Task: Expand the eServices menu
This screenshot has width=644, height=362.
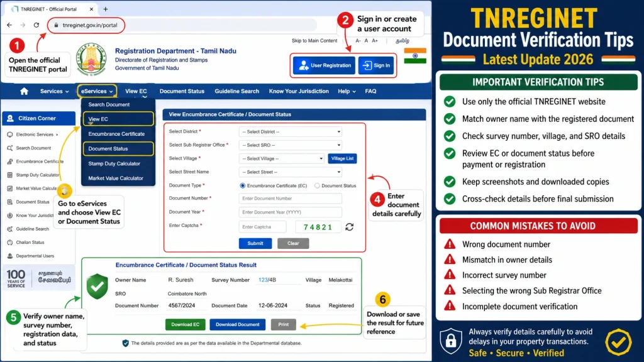Action: tap(97, 91)
